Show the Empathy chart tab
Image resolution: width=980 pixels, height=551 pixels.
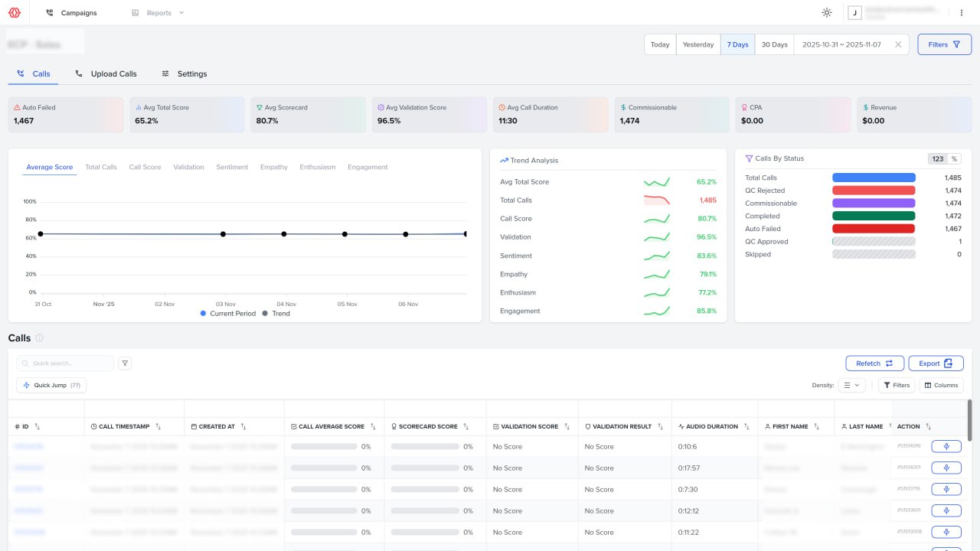274,167
